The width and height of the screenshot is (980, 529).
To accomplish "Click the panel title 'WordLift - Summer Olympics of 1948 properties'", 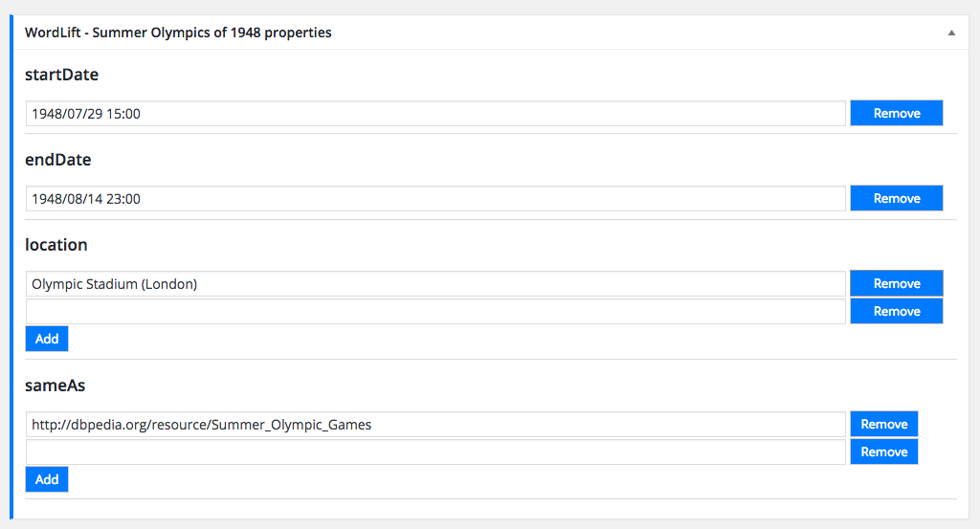I will point(178,33).
